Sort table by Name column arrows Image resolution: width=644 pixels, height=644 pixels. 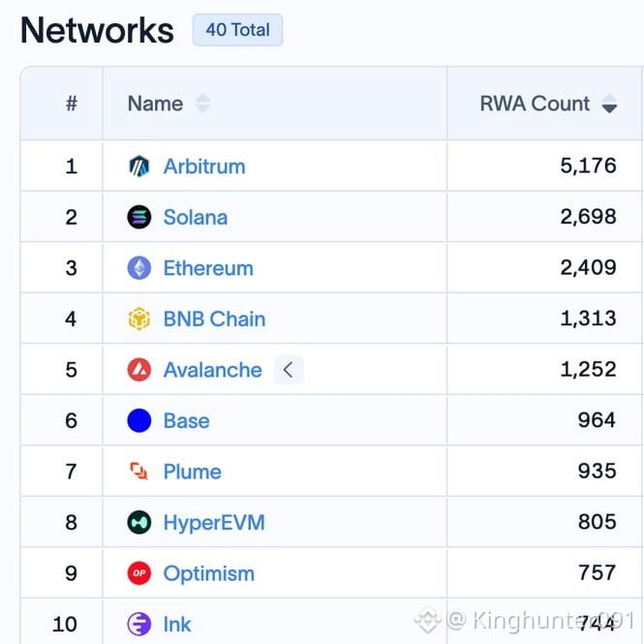point(203,103)
